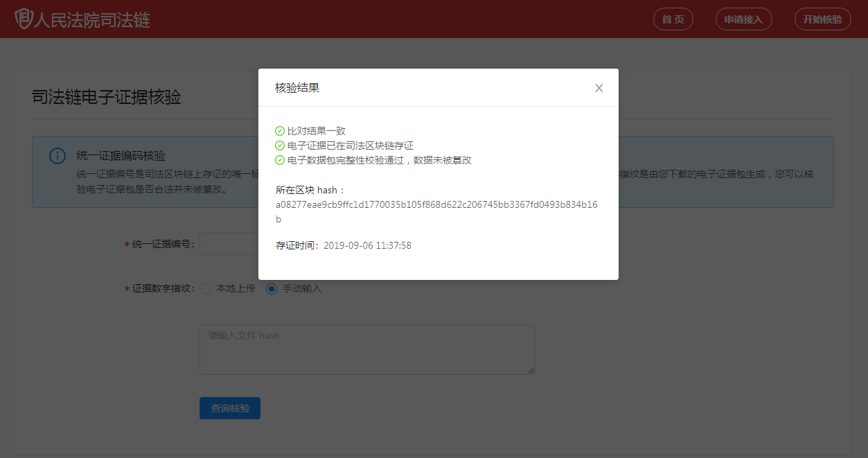Select the 本地上传 radio option

pyautogui.click(x=205, y=289)
